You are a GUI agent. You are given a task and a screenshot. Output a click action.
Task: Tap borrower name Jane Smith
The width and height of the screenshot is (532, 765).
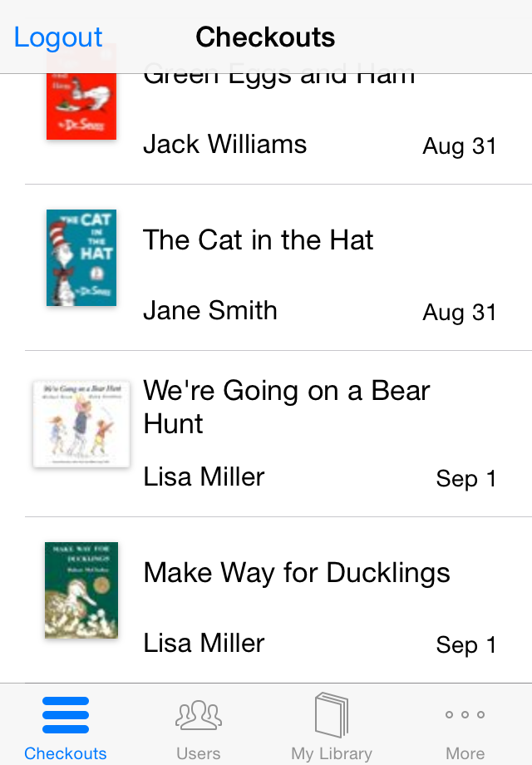(210, 311)
